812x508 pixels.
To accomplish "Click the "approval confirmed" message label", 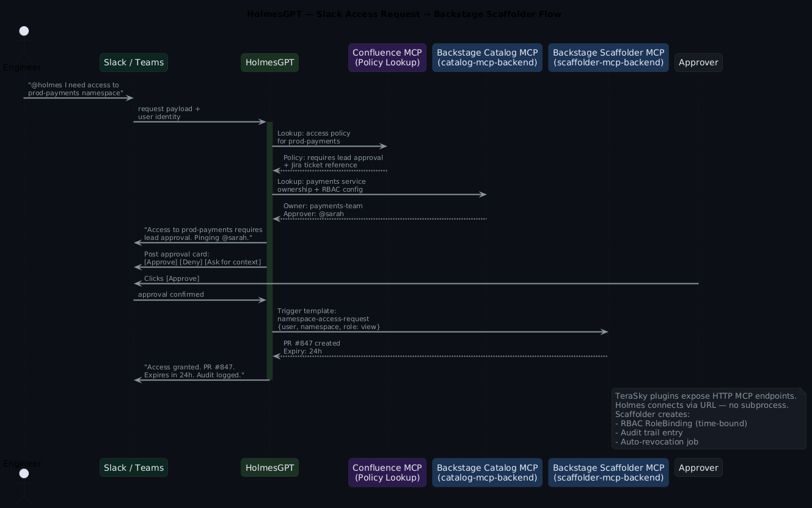I will [171, 294].
